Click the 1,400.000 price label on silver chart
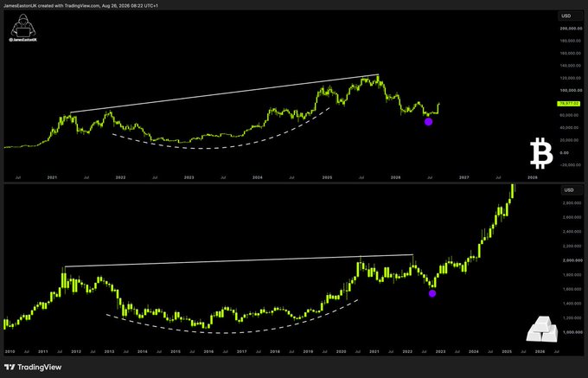This screenshot has height=378, width=588. [x=572, y=304]
